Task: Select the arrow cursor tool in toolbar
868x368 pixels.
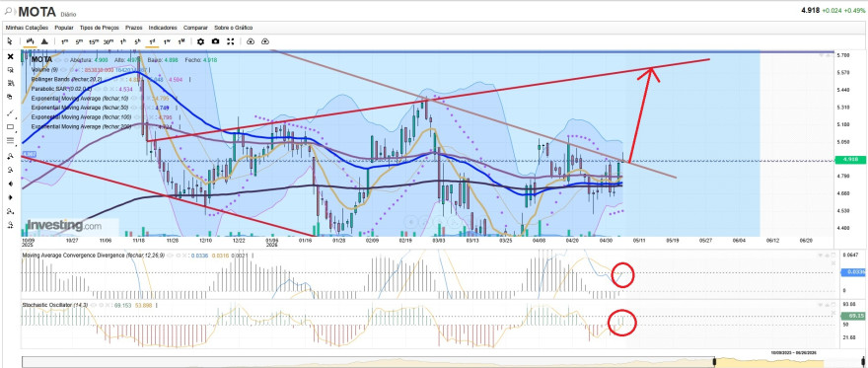Action: coord(10,41)
